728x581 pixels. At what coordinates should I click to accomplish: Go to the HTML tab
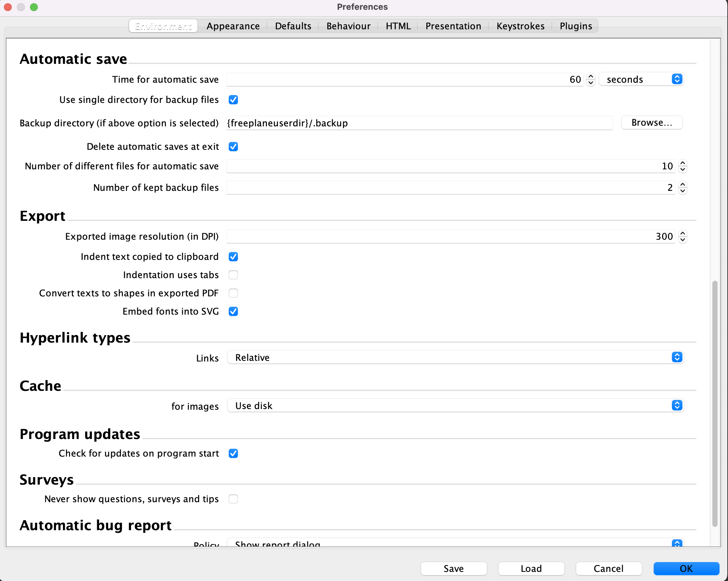pyautogui.click(x=398, y=26)
